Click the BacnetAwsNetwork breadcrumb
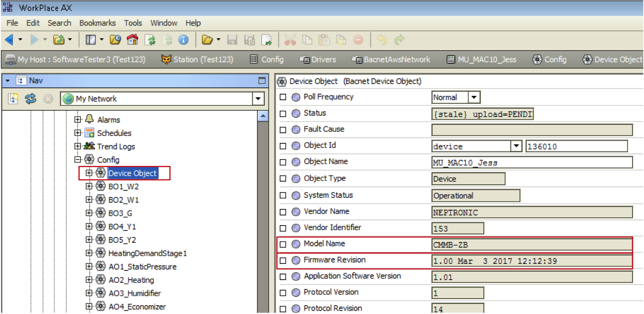The image size is (644, 314). pos(391,59)
